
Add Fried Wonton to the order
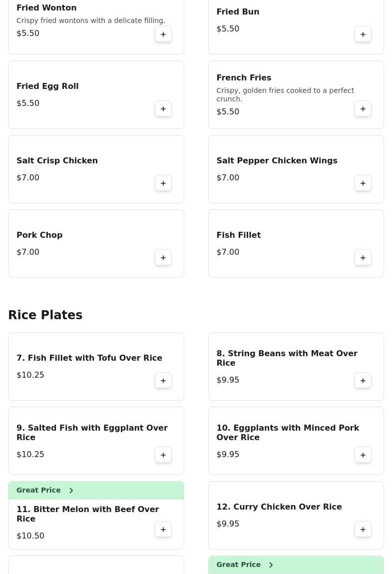point(163,34)
